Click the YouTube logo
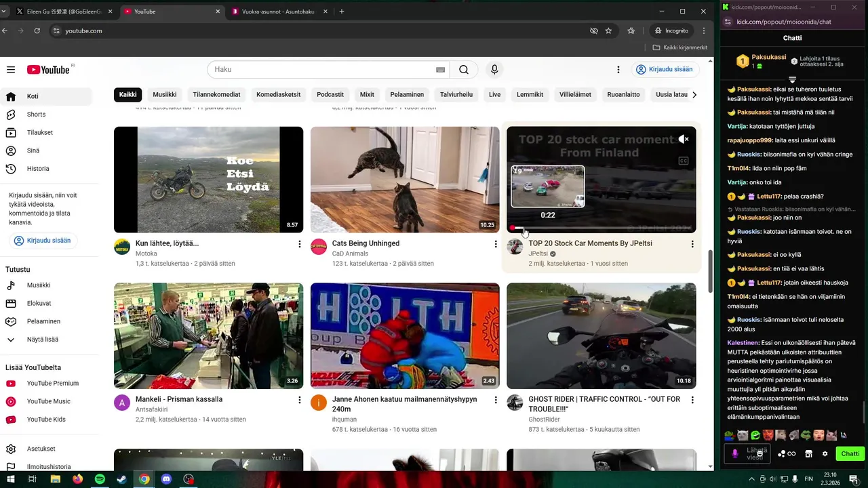 pyautogui.click(x=48, y=70)
